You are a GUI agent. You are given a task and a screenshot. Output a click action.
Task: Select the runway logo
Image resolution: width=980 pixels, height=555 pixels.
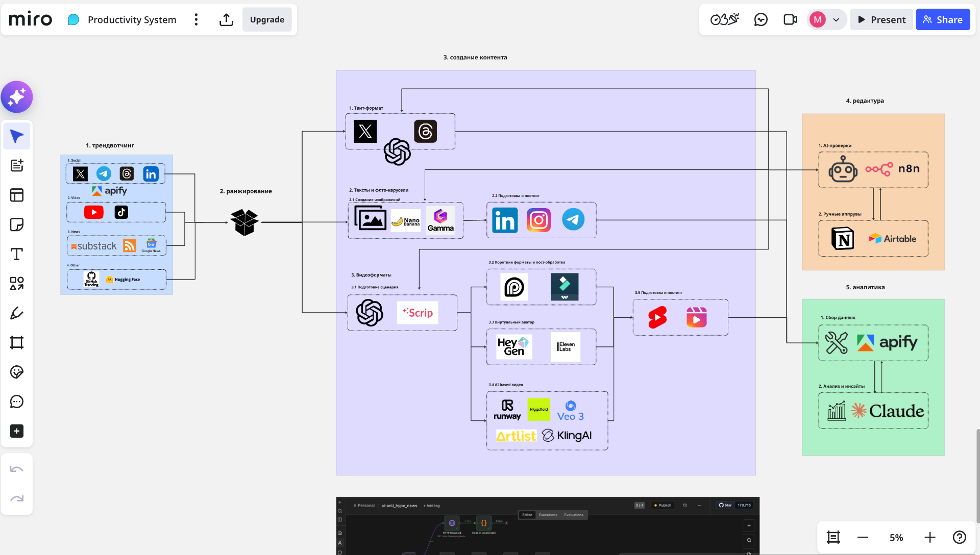pyautogui.click(x=507, y=410)
